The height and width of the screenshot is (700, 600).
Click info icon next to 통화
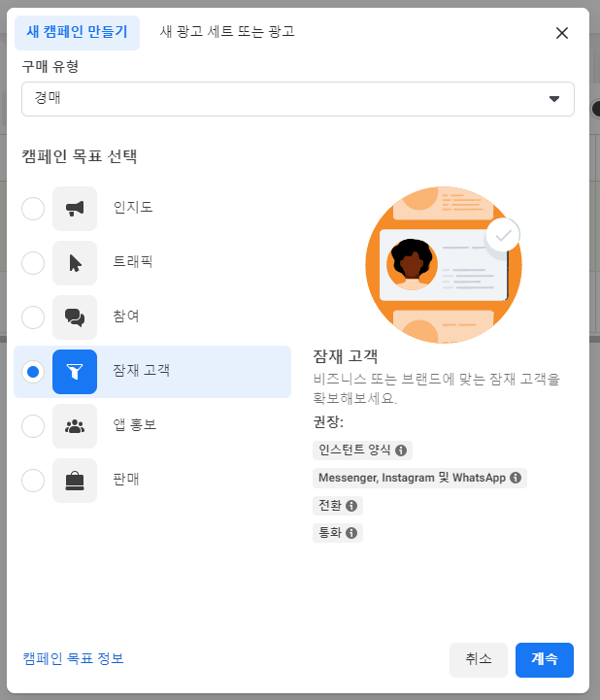(x=351, y=533)
